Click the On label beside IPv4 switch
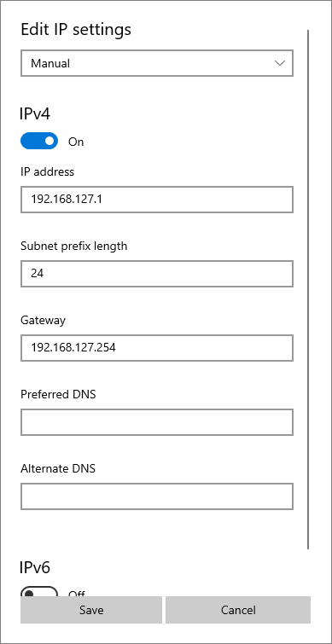 tap(76, 142)
